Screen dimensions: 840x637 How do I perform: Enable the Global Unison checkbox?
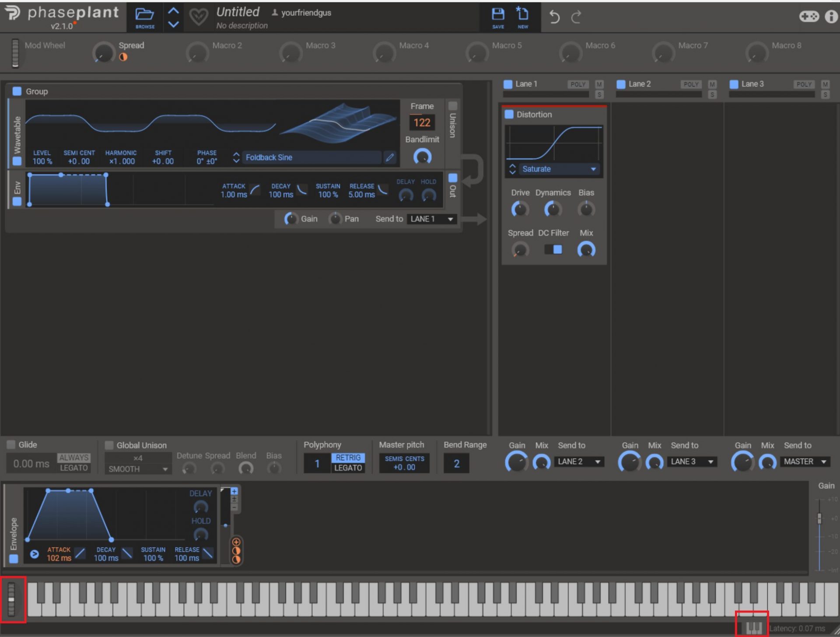109,445
